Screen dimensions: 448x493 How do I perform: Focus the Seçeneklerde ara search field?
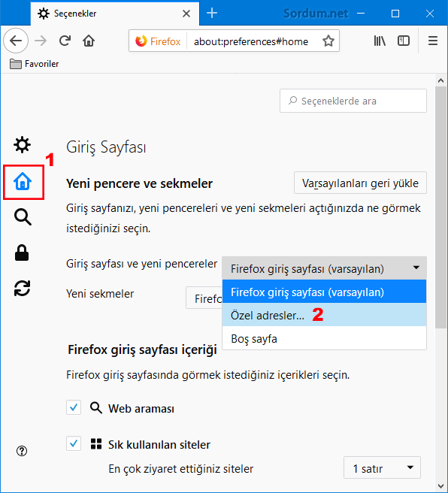353,101
